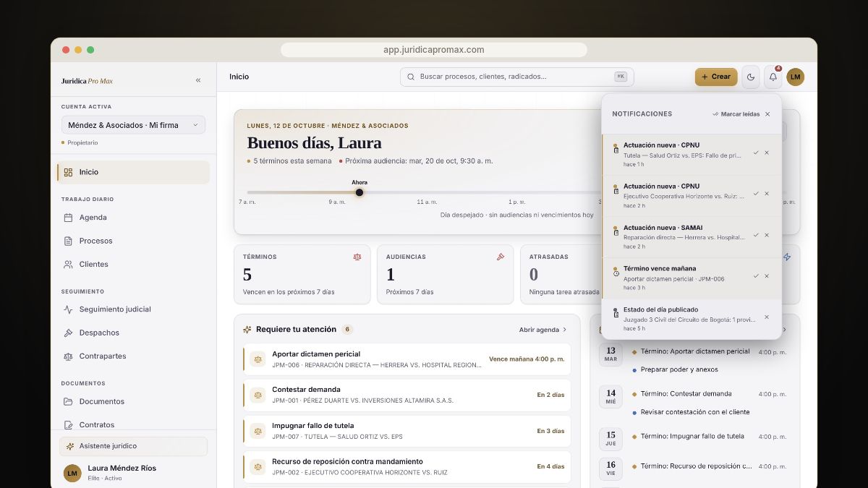868x488 pixels.
Task: Mark the Tutela Salud Ortiz notification as read
Action: pyautogui.click(x=756, y=153)
